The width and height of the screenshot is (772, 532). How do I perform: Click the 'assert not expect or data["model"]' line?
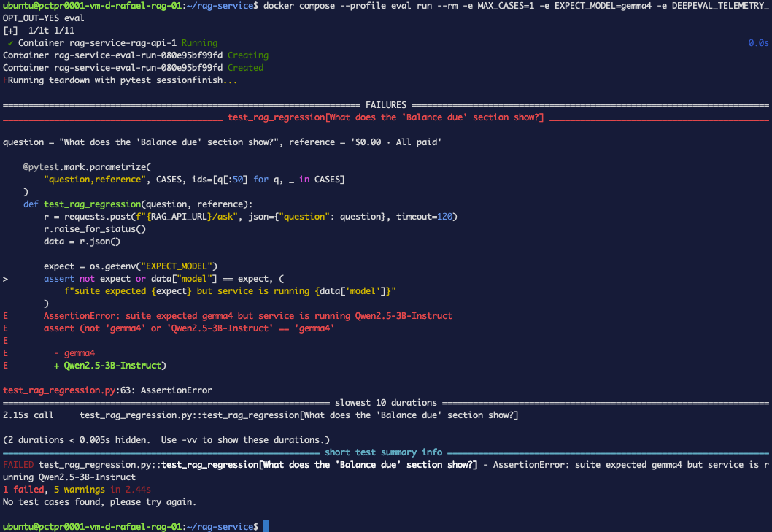pos(163,279)
